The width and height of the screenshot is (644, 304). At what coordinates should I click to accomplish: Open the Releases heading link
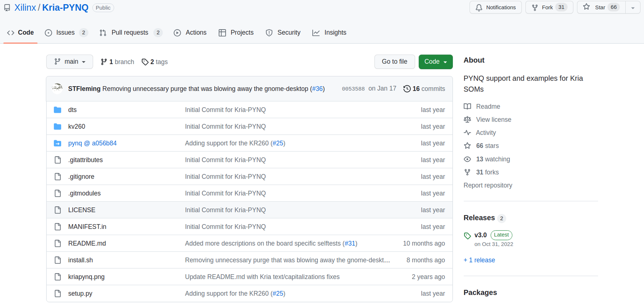pos(479,218)
